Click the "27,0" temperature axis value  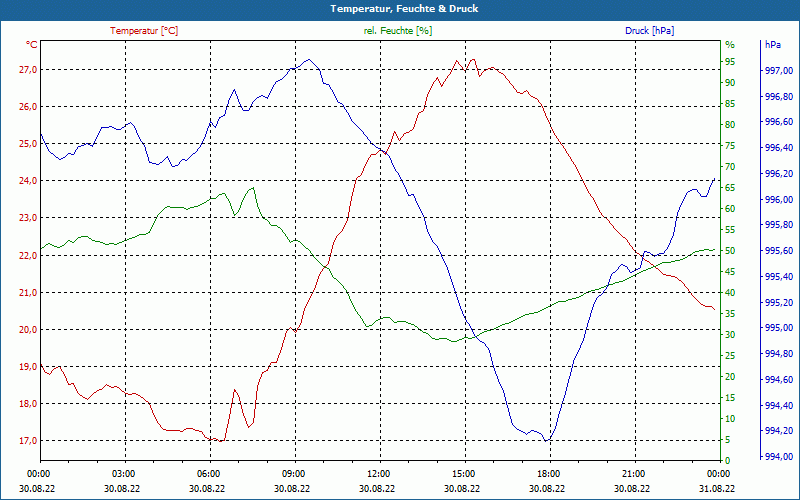click(28, 70)
